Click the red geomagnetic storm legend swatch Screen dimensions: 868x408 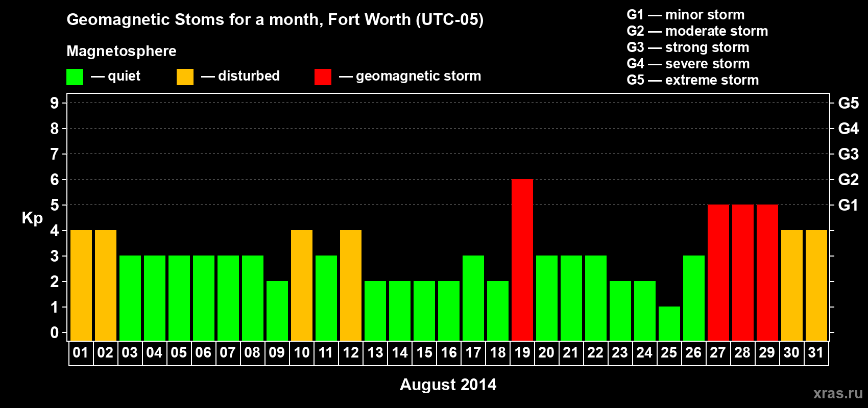(323, 77)
